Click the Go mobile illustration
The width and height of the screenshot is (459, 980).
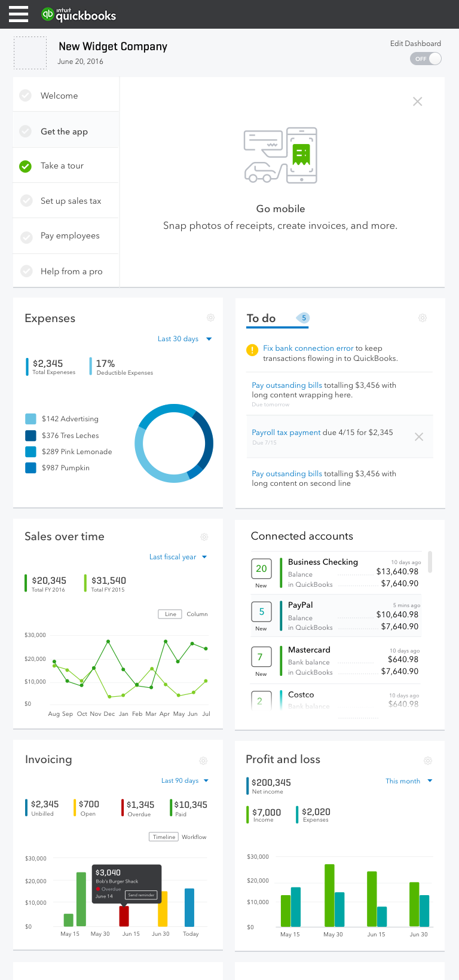[x=280, y=155]
